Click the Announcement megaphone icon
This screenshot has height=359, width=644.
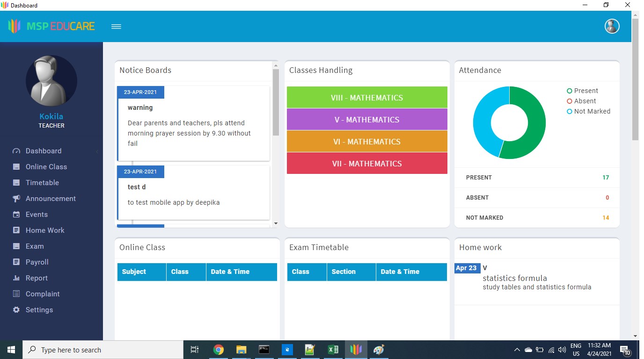point(16,199)
